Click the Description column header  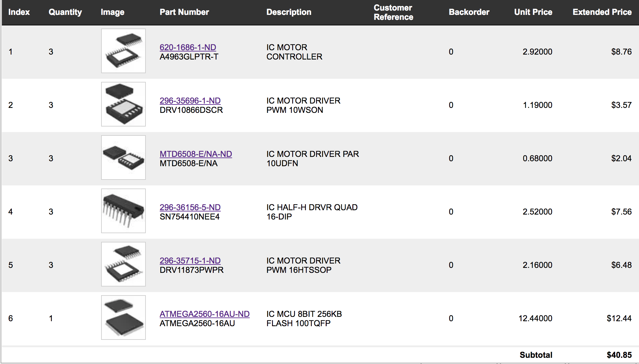[289, 12]
